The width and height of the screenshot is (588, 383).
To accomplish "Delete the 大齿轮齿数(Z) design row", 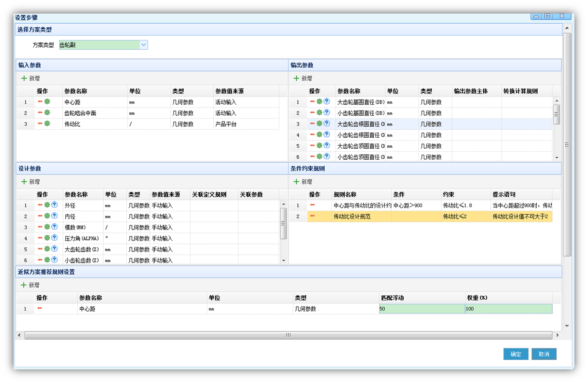I will click(x=40, y=249).
